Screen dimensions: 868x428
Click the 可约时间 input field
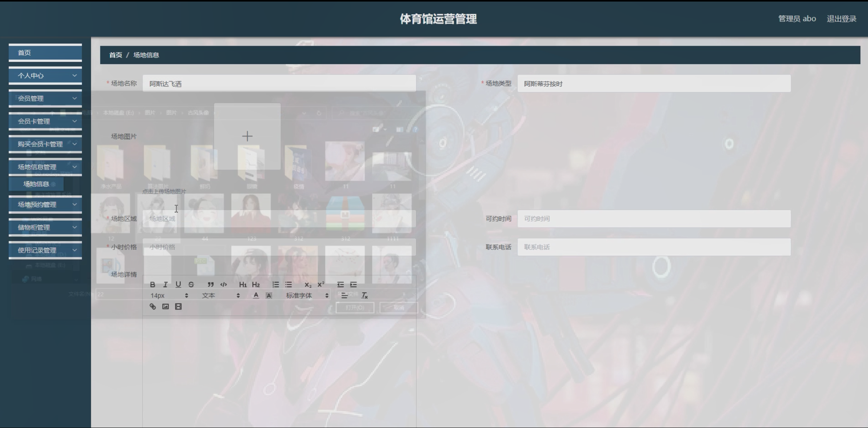(x=654, y=219)
